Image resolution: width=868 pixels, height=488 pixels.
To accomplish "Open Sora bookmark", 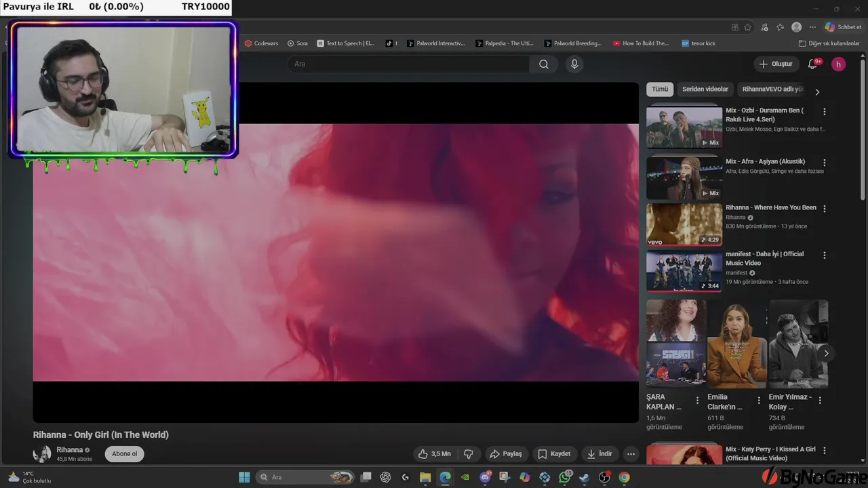I will coord(298,43).
